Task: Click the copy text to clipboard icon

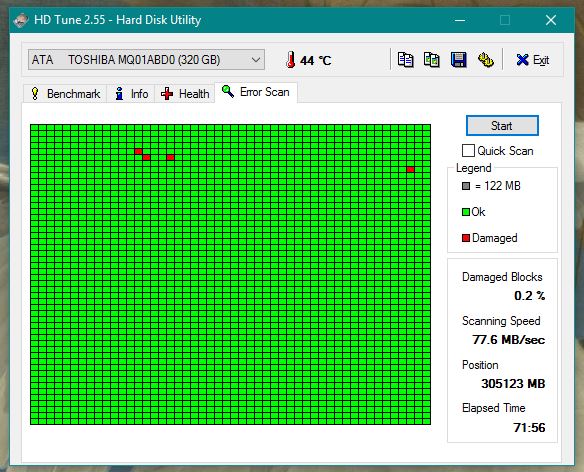Action: pyautogui.click(x=405, y=60)
